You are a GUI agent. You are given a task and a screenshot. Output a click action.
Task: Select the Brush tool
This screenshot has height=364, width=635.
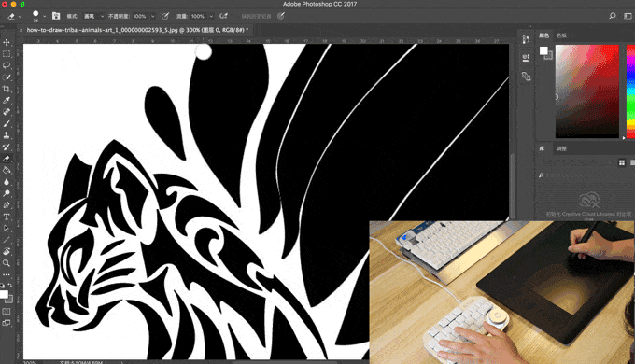(7, 124)
